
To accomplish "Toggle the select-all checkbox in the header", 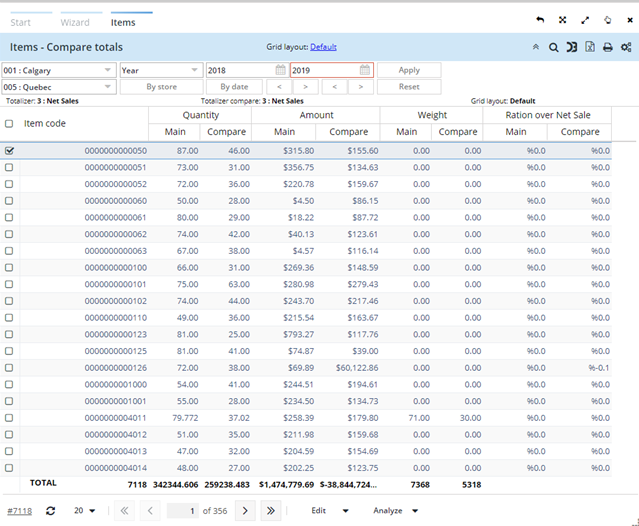I will tap(9, 124).
